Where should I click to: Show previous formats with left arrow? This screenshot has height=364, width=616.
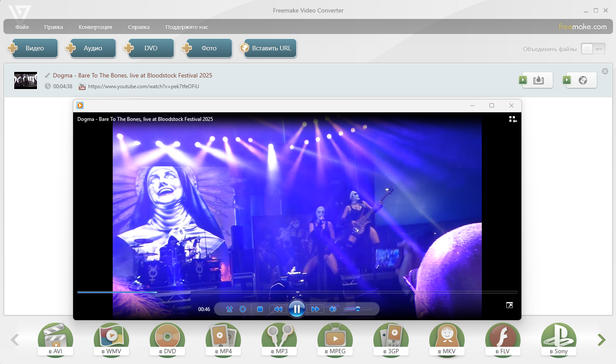(x=15, y=340)
